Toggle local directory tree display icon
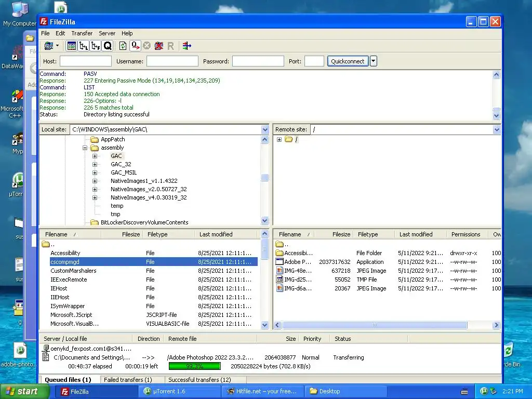Screen dimensions: 532x399 pos(84,46)
